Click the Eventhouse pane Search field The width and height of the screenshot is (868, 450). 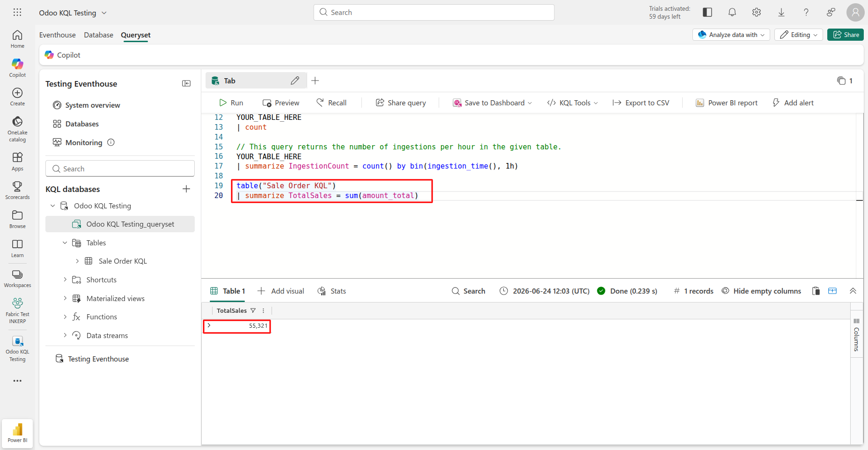120,169
